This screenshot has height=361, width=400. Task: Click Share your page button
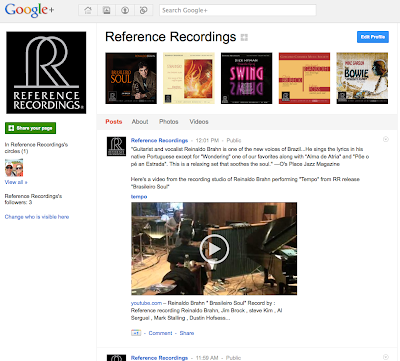click(30, 128)
